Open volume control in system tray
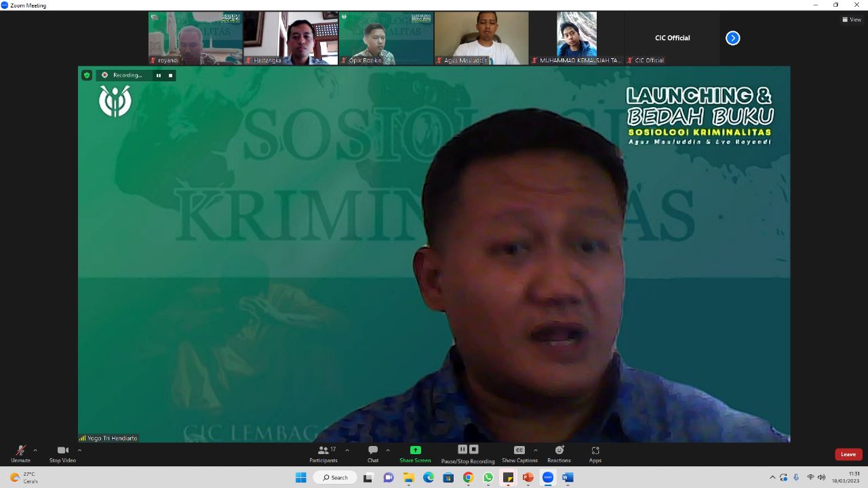 click(821, 477)
